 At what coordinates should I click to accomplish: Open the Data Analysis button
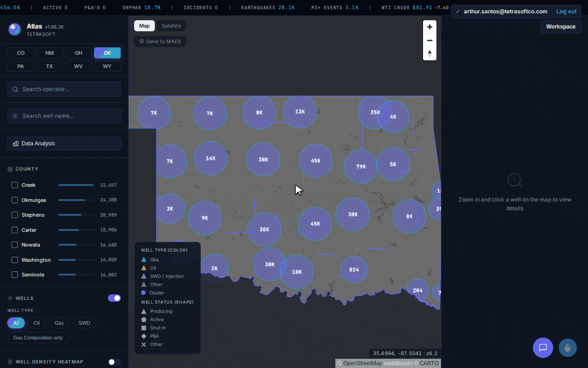click(64, 144)
